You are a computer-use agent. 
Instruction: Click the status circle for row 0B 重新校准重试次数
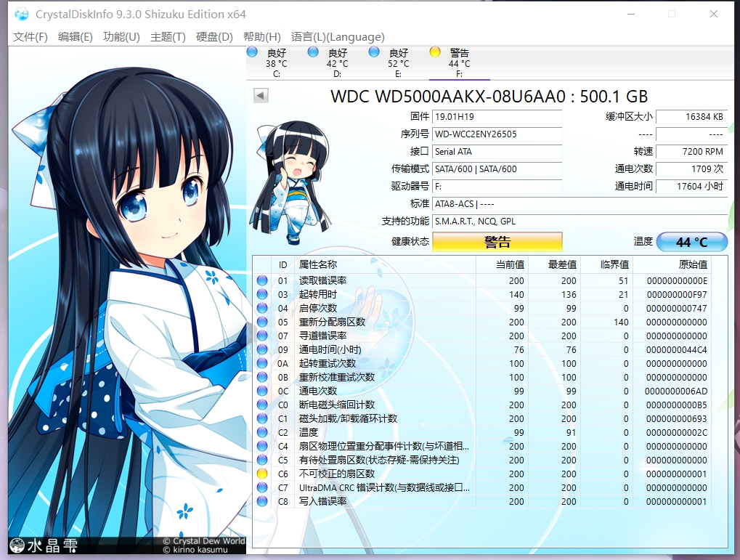(262, 377)
